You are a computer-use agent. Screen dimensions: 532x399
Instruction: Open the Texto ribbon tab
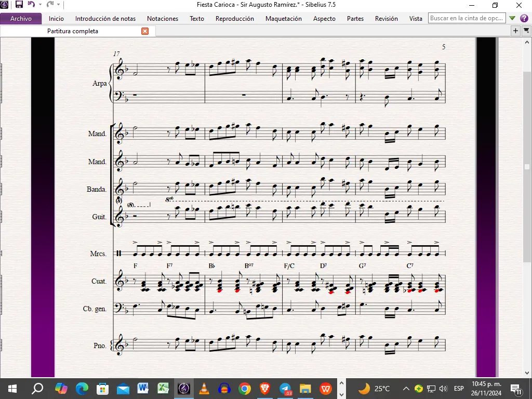(197, 19)
